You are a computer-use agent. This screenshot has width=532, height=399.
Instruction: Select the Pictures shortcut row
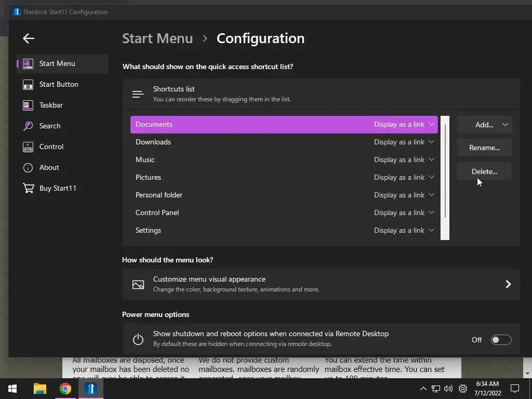pyautogui.click(x=284, y=178)
